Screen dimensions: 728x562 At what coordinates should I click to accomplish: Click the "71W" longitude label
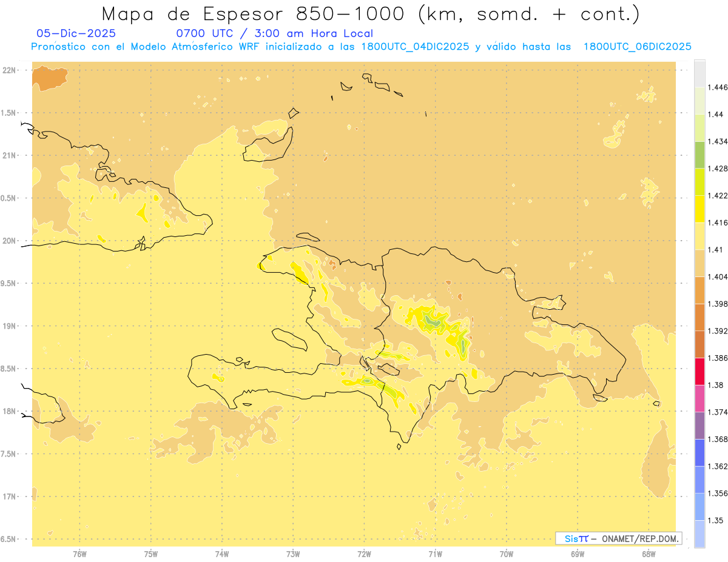click(x=435, y=553)
